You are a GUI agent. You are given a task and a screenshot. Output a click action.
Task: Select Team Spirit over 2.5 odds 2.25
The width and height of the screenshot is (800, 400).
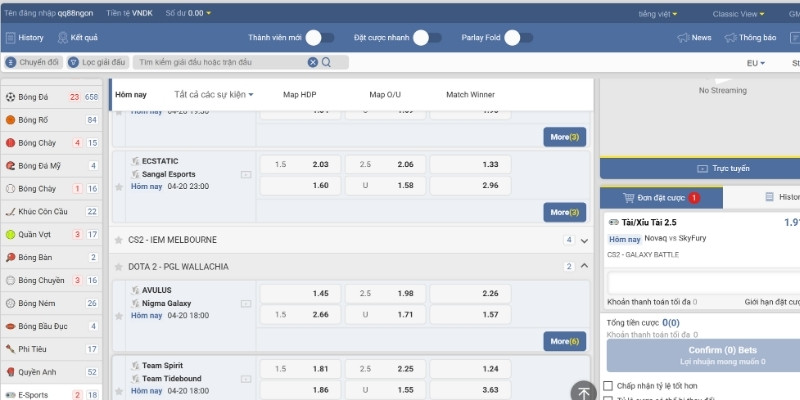click(385, 369)
